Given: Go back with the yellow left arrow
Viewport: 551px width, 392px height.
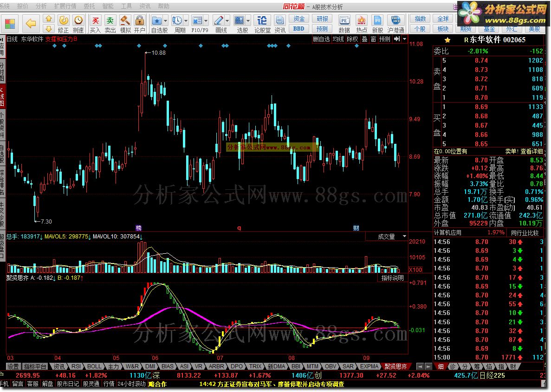Looking at the screenshot, I should click(x=31, y=24).
